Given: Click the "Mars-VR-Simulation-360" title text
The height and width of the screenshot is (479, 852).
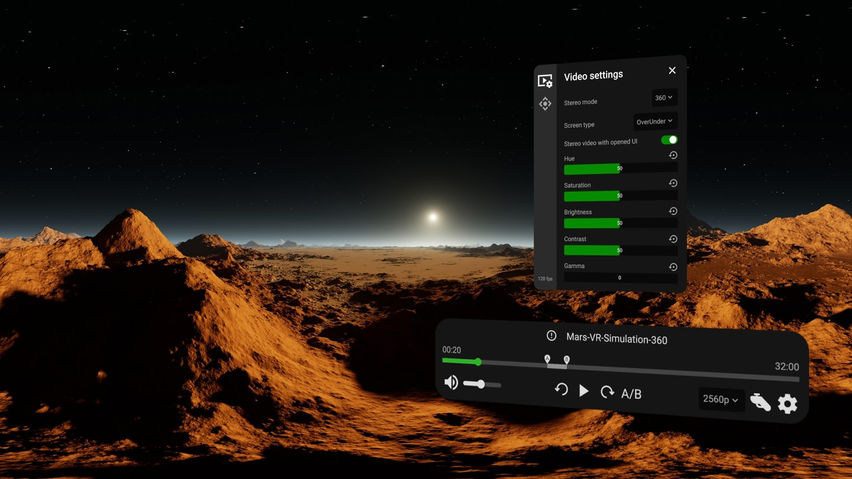Looking at the screenshot, I should pos(617,339).
